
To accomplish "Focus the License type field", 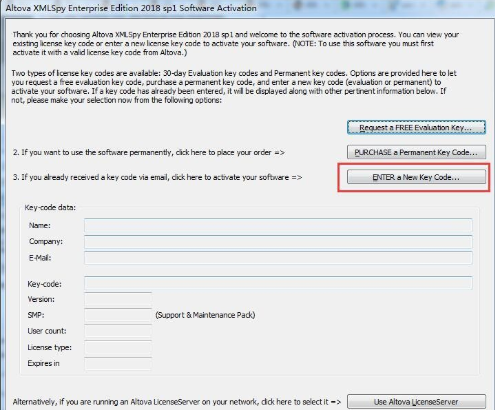I will coord(118,347).
